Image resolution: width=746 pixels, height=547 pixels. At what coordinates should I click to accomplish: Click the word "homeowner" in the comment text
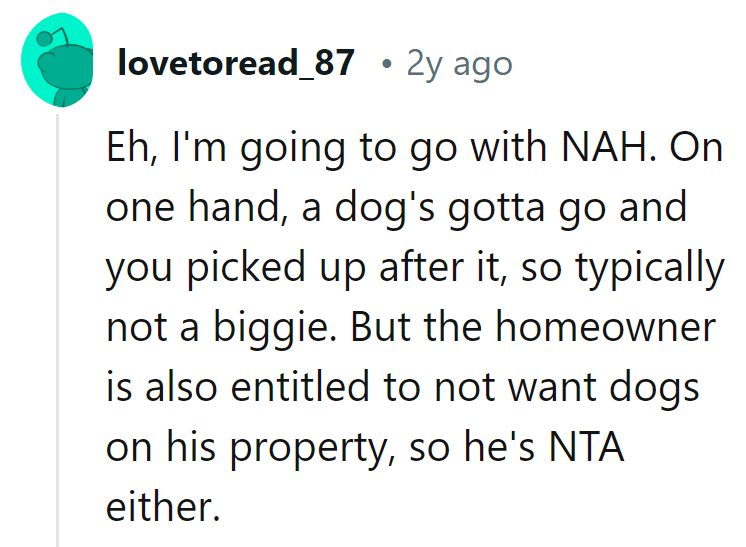(x=605, y=327)
